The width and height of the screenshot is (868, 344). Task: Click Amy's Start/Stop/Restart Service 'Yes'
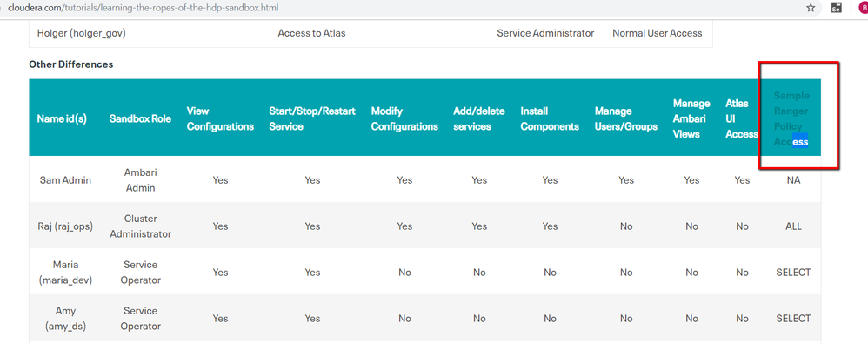point(312,318)
